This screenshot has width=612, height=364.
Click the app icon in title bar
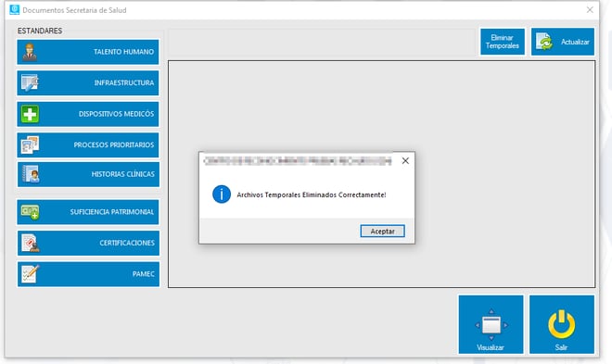(15, 10)
